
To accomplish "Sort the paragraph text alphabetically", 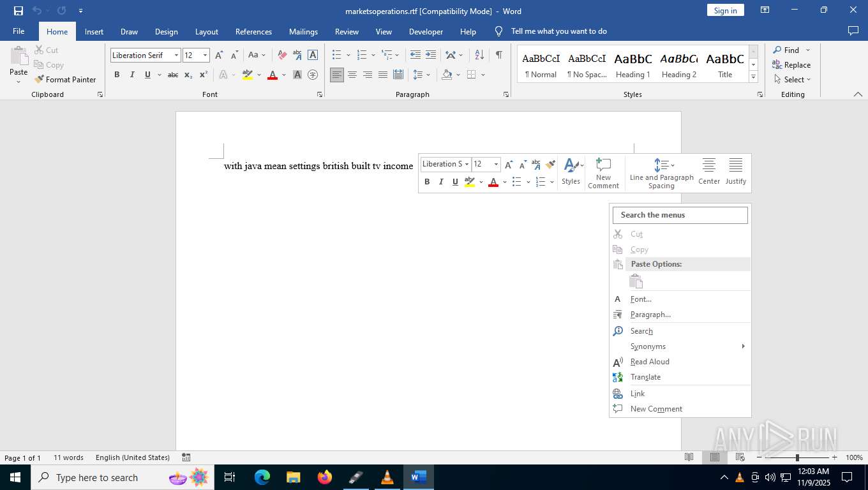I will [480, 55].
